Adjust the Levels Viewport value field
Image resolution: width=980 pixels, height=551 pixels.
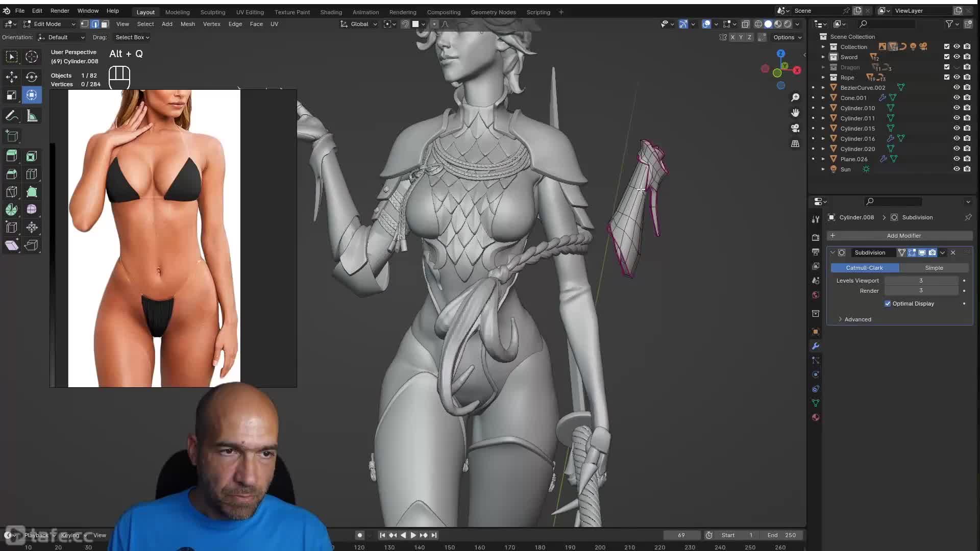(921, 281)
